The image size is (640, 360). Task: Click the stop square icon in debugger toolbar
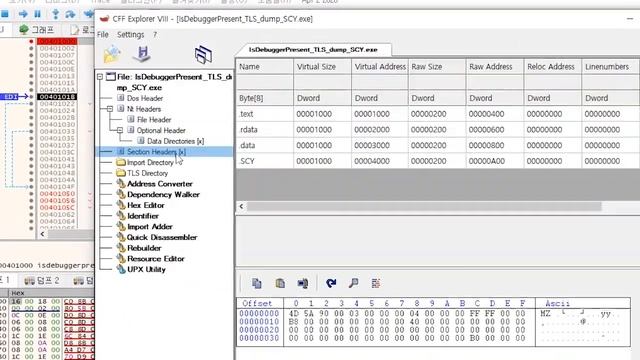5,14
